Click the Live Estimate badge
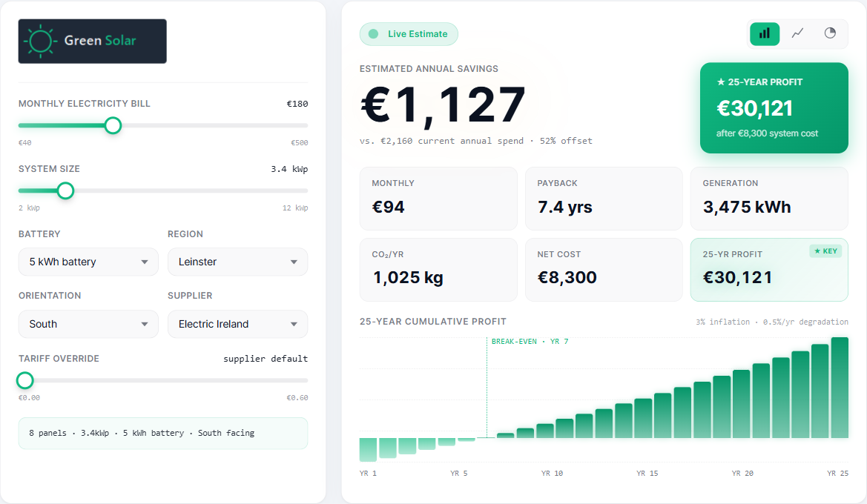This screenshot has width=867, height=504. pos(409,33)
